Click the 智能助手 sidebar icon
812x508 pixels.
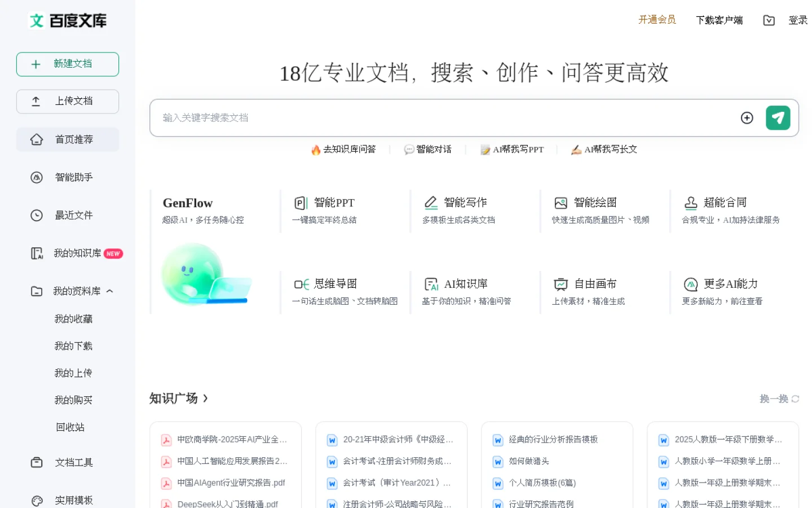[x=37, y=177]
